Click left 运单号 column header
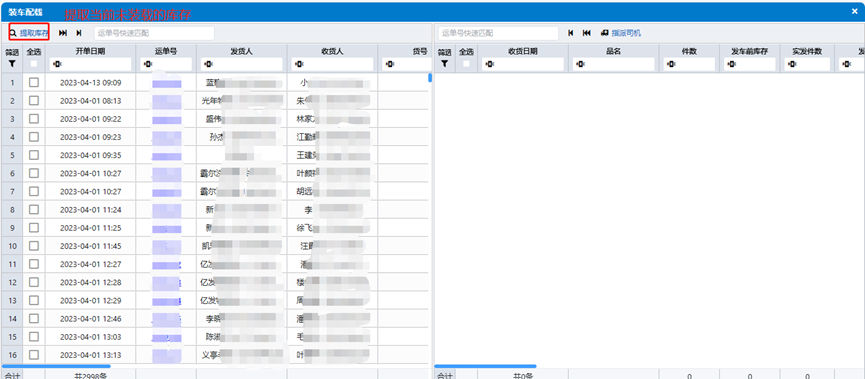The width and height of the screenshot is (865, 379). pos(166,51)
